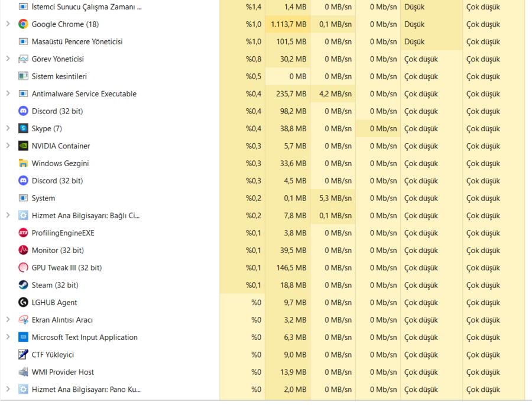The width and height of the screenshot is (532, 405).
Task: Click the Discord icon in the 98,2 MB row
Action: (23, 111)
